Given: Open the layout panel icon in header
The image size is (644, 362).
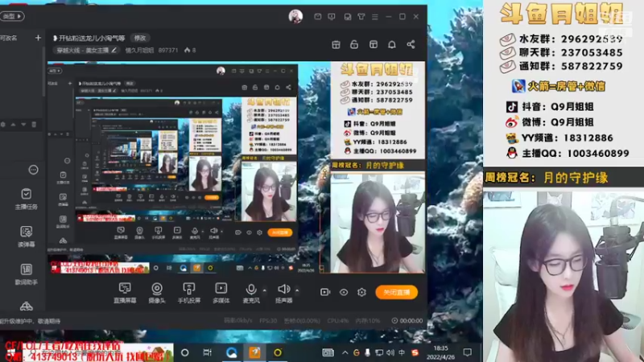Looking at the screenshot, I should click(374, 44).
